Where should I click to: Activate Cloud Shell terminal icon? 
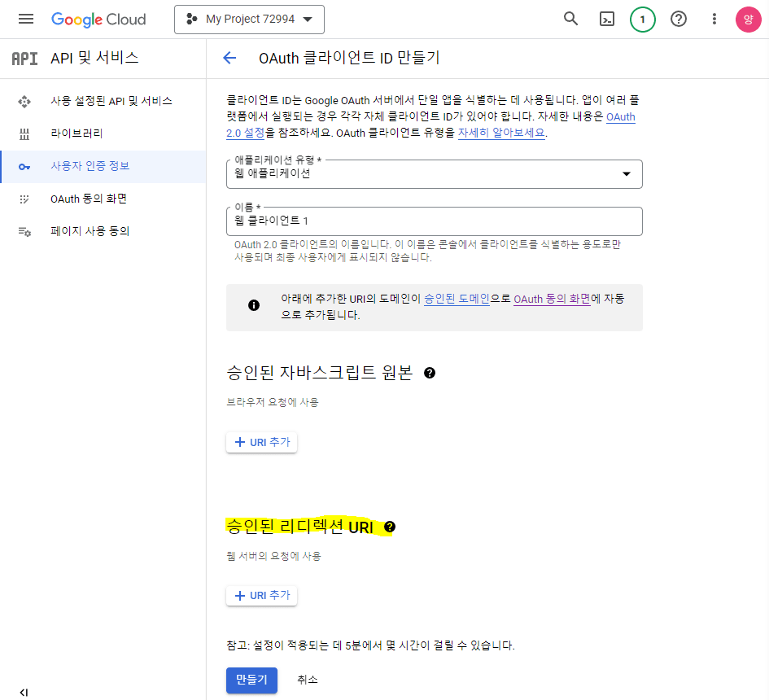pos(606,19)
